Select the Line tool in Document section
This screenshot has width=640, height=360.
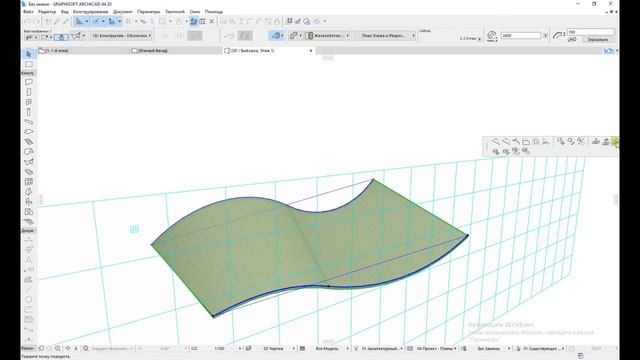pos(29,289)
